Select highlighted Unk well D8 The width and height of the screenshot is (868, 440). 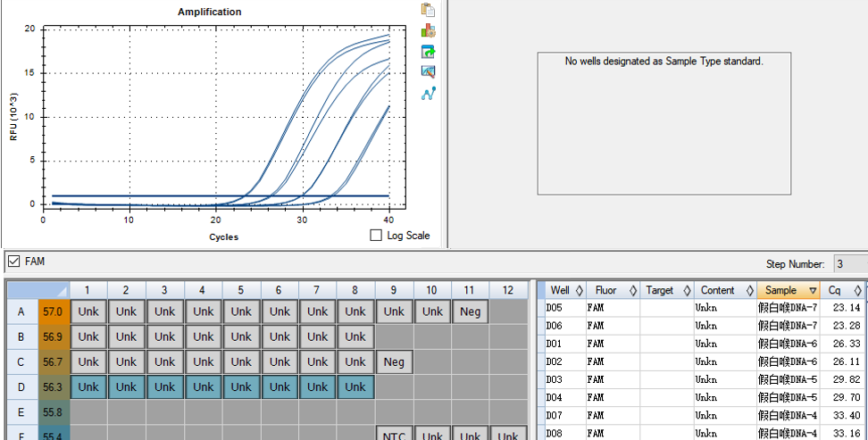(355, 386)
